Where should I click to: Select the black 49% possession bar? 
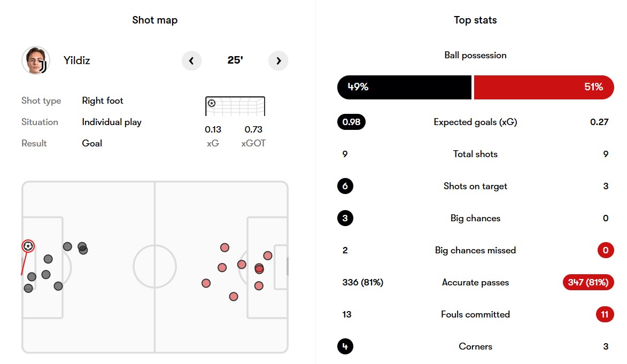(x=404, y=87)
